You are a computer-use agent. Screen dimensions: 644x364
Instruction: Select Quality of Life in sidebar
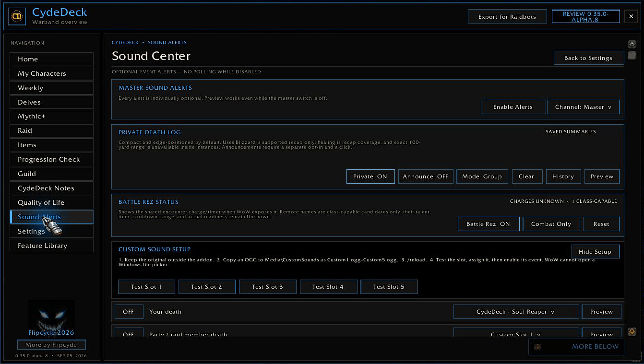pos(51,202)
